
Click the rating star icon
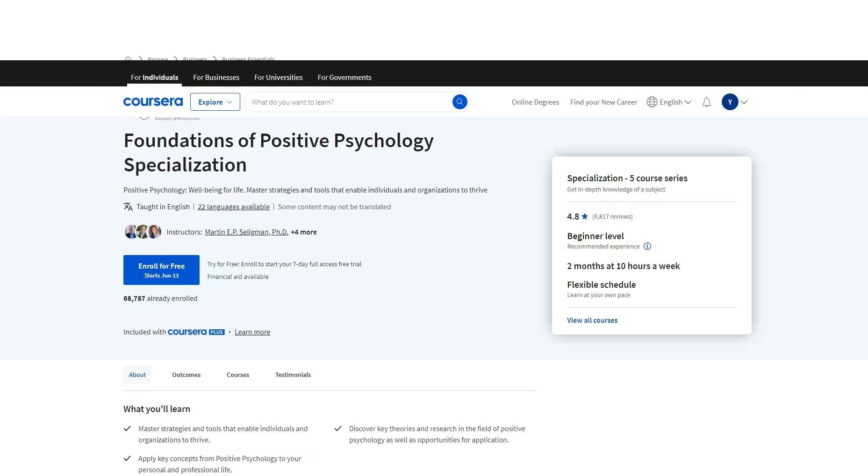[584, 216]
